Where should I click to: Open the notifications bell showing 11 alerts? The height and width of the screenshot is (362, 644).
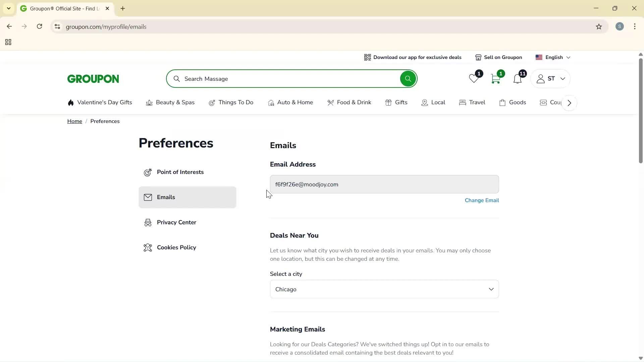coord(518,79)
